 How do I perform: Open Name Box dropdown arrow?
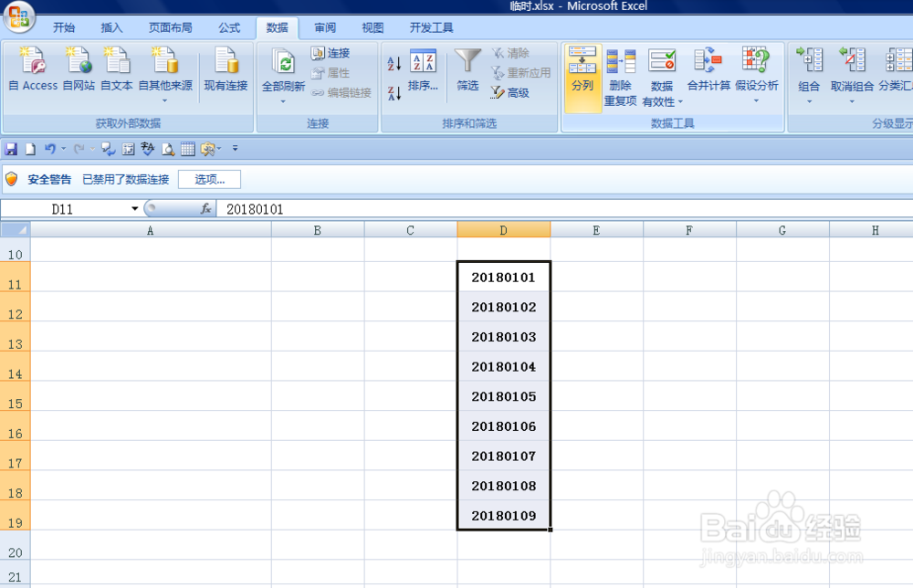point(134,208)
